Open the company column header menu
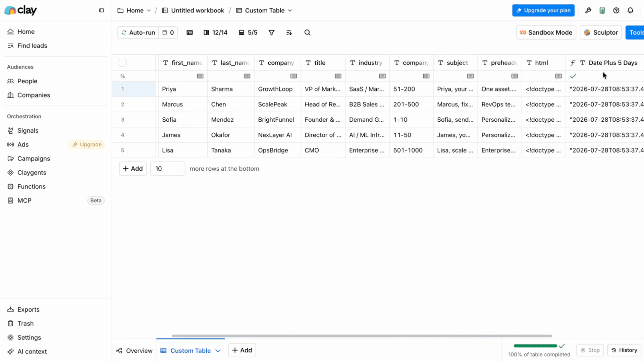Image resolution: width=644 pixels, height=362 pixels. coord(278,63)
